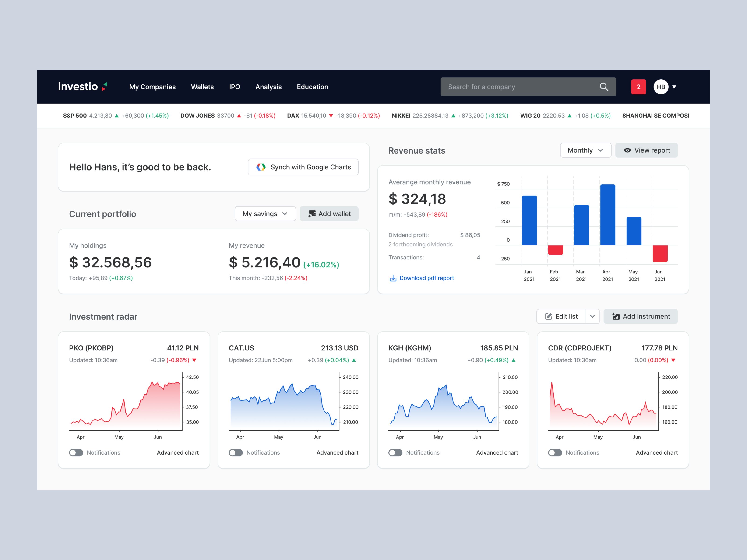Expand the chevron next to Edit list
This screenshot has height=560, width=747.
tap(592, 316)
